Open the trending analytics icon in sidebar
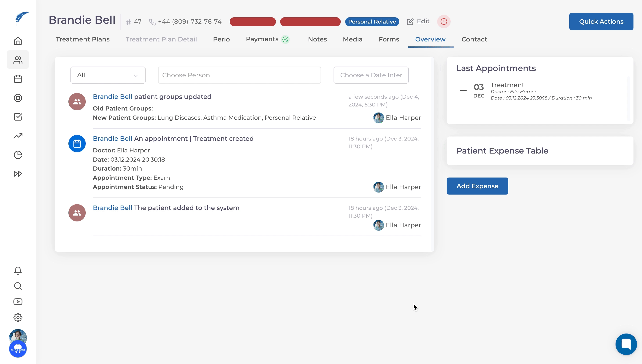The image size is (642, 364). click(18, 136)
